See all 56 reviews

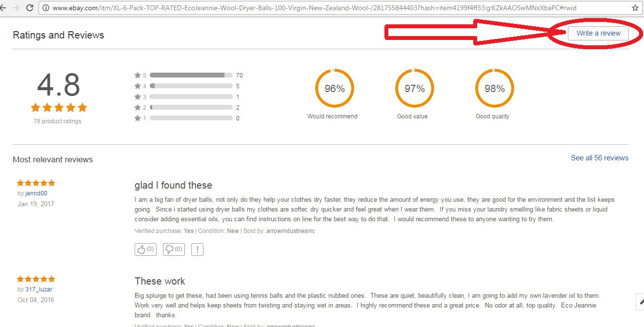click(600, 157)
